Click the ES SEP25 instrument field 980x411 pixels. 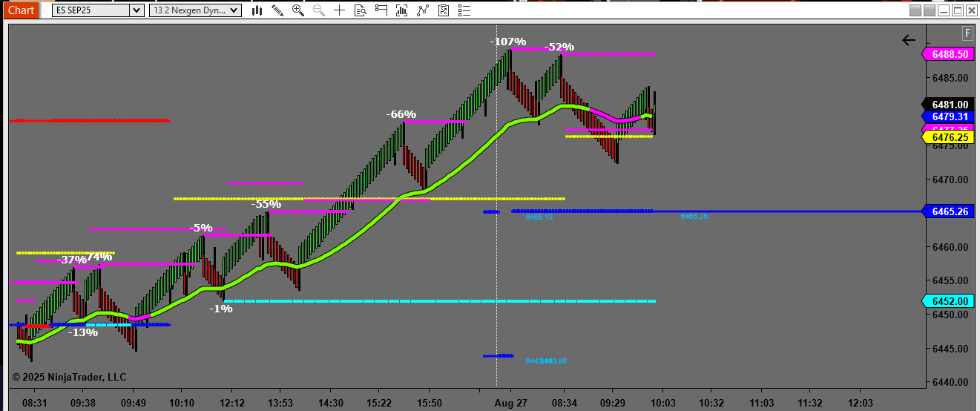click(92, 10)
